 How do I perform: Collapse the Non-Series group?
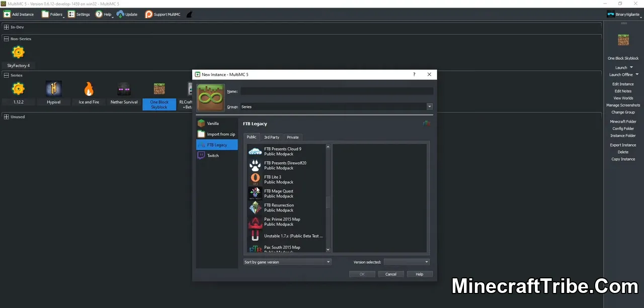click(x=6, y=39)
